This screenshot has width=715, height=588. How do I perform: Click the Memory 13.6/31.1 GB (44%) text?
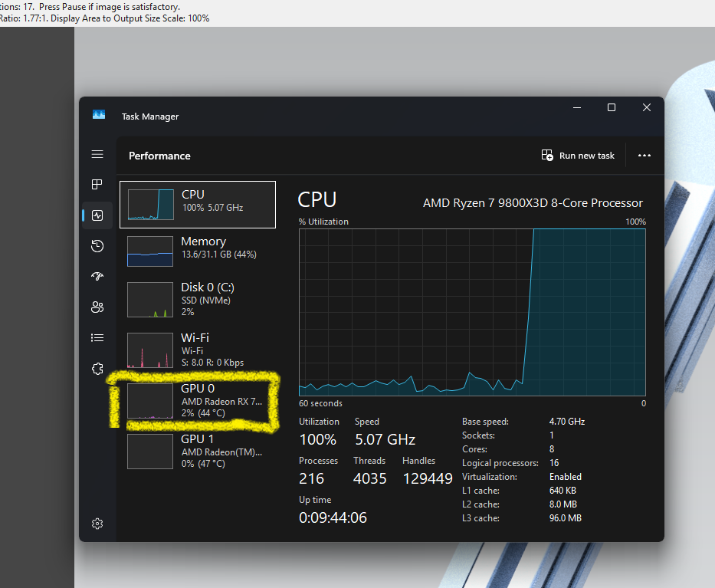[219, 255]
